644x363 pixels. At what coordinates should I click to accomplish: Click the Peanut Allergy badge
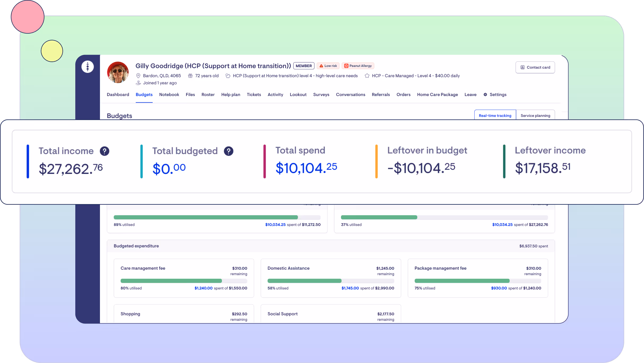coord(358,66)
